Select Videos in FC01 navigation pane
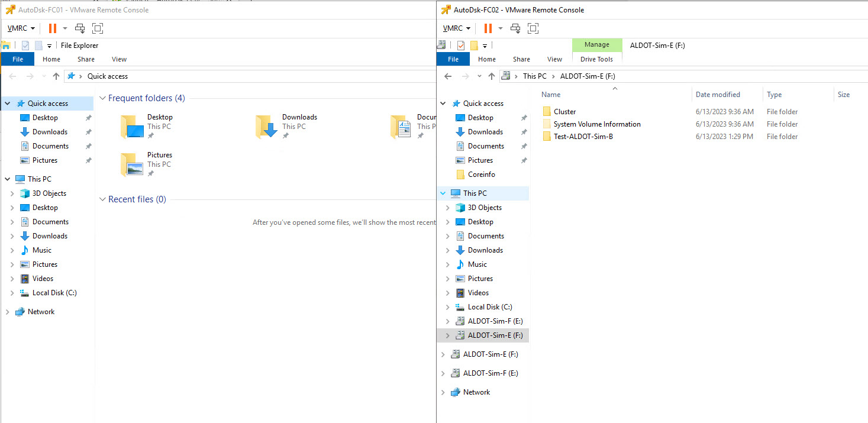This screenshot has width=868, height=423. tap(43, 279)
